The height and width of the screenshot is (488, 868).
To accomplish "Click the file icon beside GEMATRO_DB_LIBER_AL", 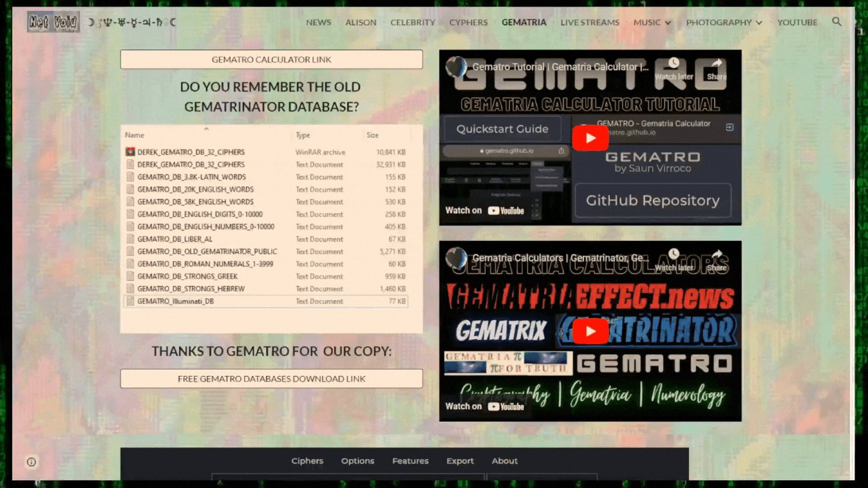I will pos(130,239).
